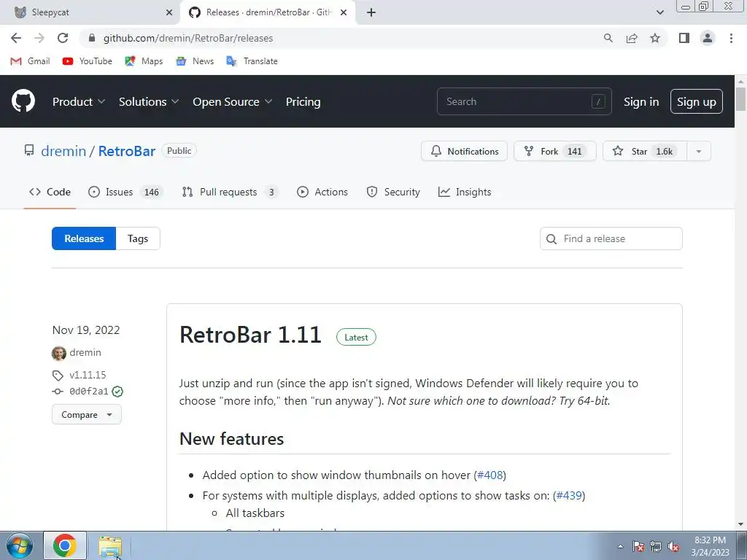Open the RetroBar repository link
Image resolution: width=747 pixels, height=560 pixels.
[127, 151]
